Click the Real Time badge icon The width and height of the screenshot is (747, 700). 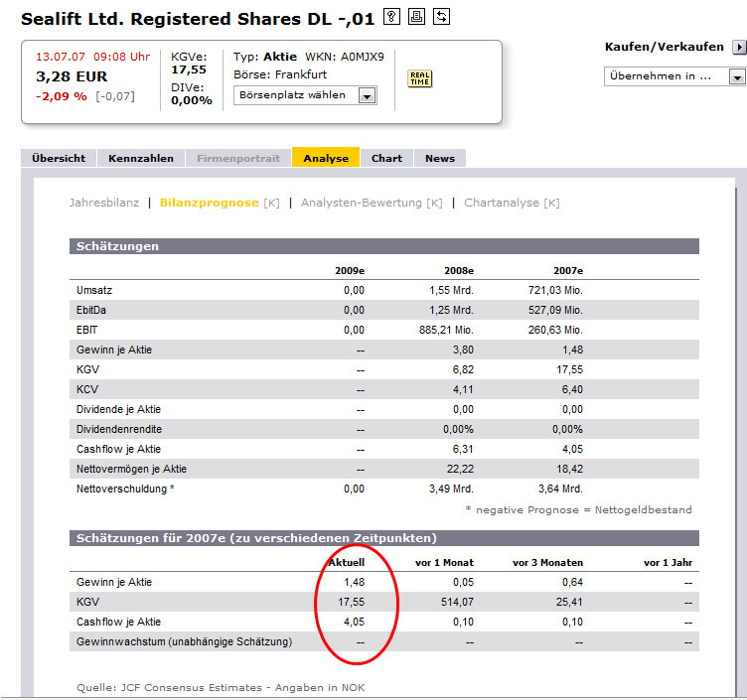click(420, 78)
